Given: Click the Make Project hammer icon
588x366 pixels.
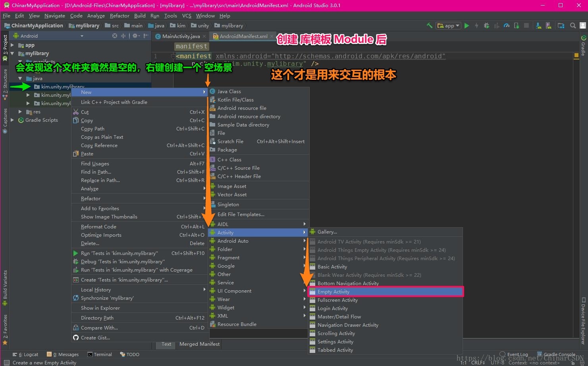Looking at the screenshot, I should (430, 25).
